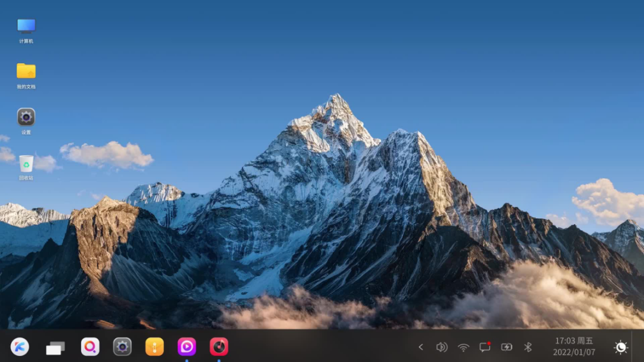Open the battery power status
Viewport: 644px width, 362px height.
pyautogui.click(x=506, y=347)
